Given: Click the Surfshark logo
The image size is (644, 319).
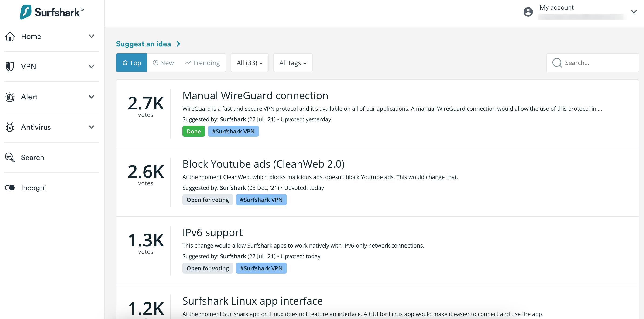Looking at the screenshot, I should point(51,12).
